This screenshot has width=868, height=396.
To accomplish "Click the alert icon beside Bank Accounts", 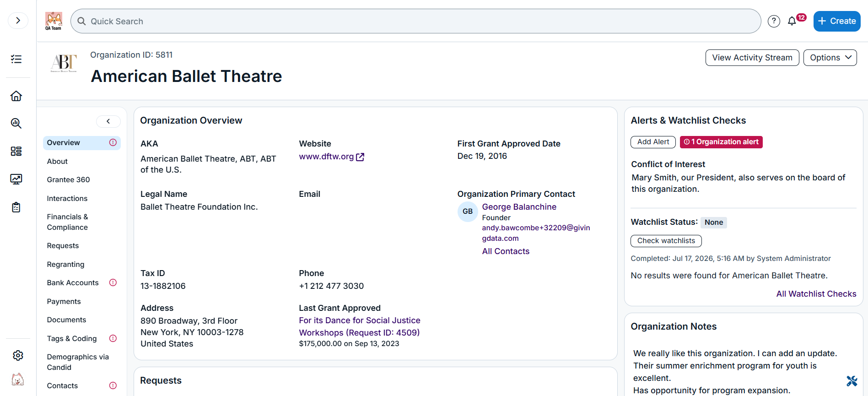I will click(113, 282).
